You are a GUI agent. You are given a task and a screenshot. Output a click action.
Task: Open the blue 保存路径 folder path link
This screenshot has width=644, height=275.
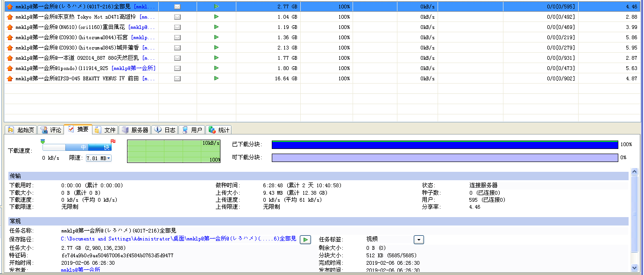[x=178, y=239]
